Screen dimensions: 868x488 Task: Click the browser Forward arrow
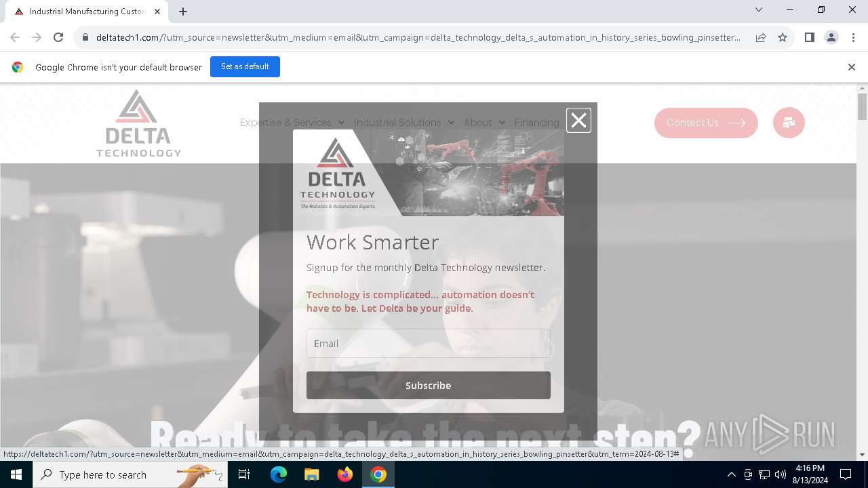37,37
